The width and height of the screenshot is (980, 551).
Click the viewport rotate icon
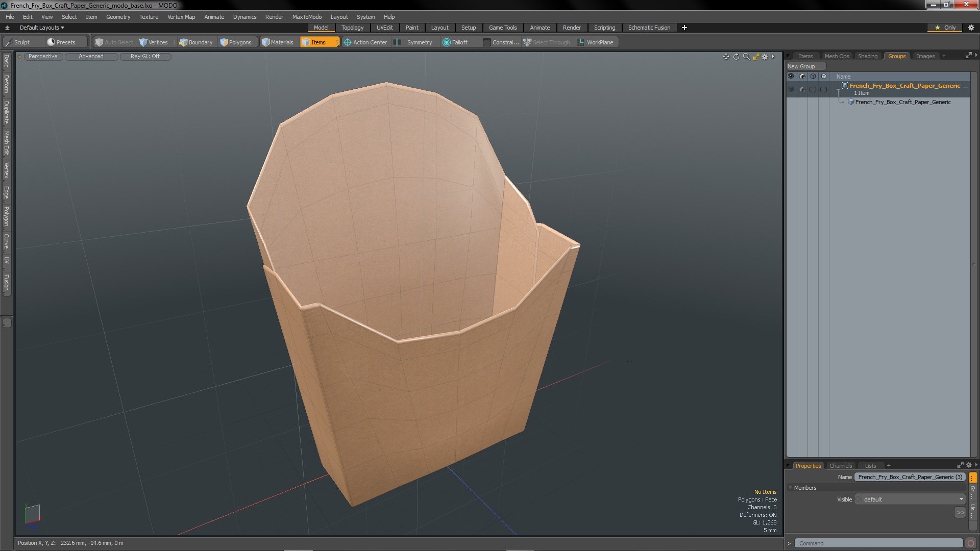click(x=736, y=57)
